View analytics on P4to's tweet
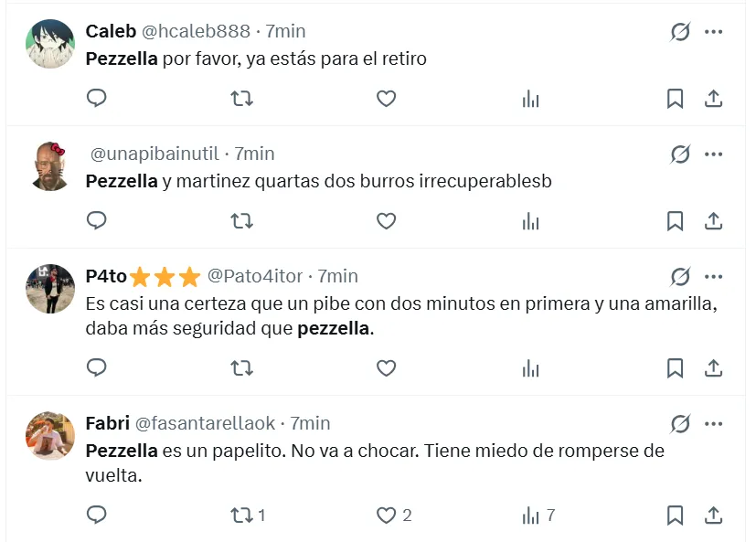The height and width of the screenshot is (542, 756). pos(531,367)
